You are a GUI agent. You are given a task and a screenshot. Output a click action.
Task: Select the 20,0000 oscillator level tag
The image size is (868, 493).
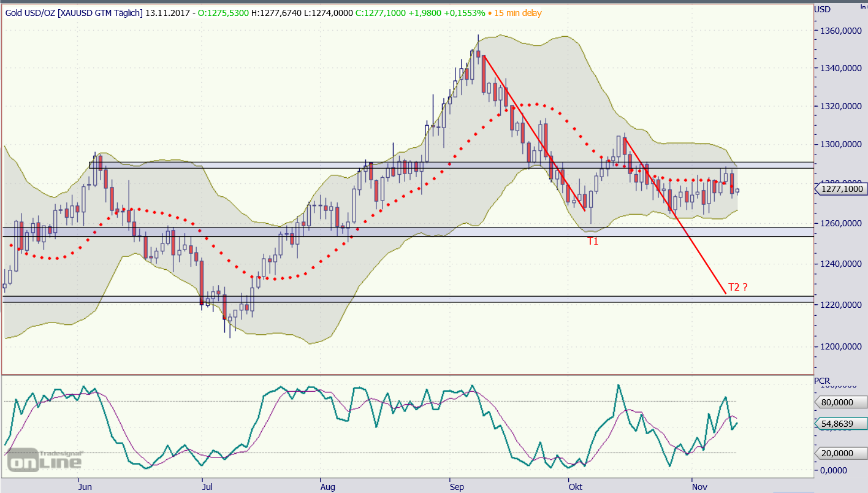[841, 453]
